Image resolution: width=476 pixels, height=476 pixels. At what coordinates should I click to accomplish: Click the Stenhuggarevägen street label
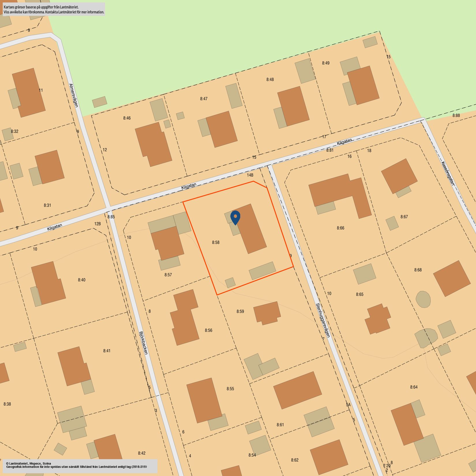click(323, 320)
